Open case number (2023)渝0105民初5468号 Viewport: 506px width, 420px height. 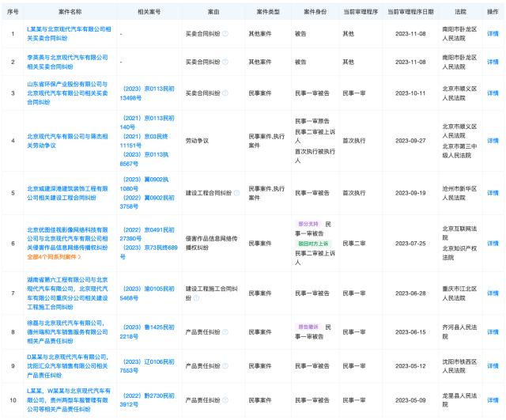147,293
